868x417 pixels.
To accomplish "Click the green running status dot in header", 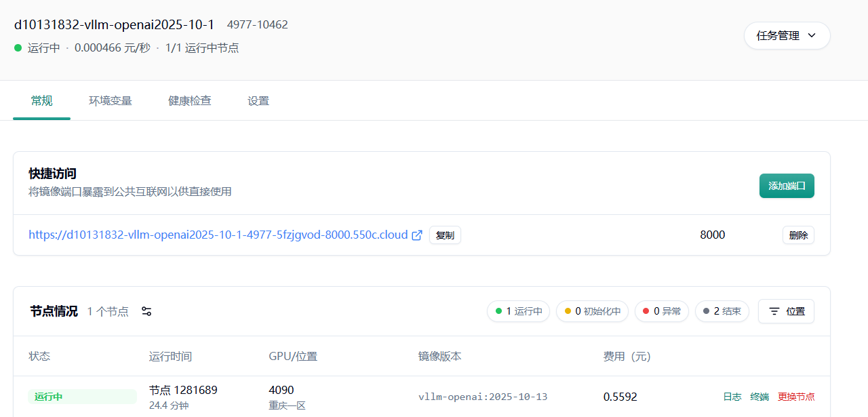I will [18, 48].
